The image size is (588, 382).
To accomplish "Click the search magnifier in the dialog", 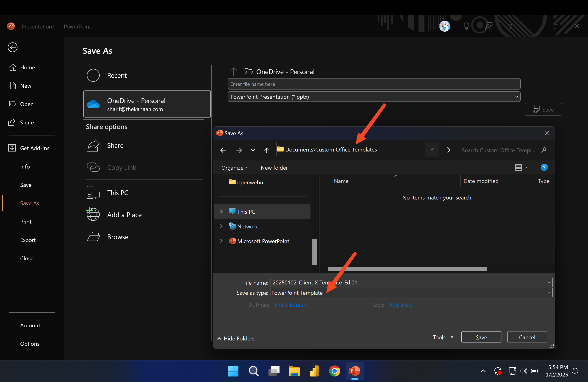I will 543,150.
